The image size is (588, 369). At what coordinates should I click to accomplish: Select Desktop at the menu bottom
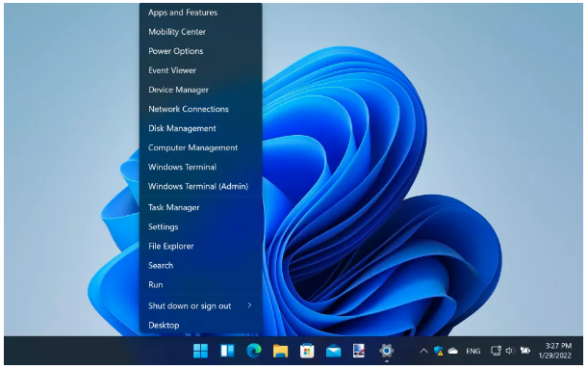(200, 325)
